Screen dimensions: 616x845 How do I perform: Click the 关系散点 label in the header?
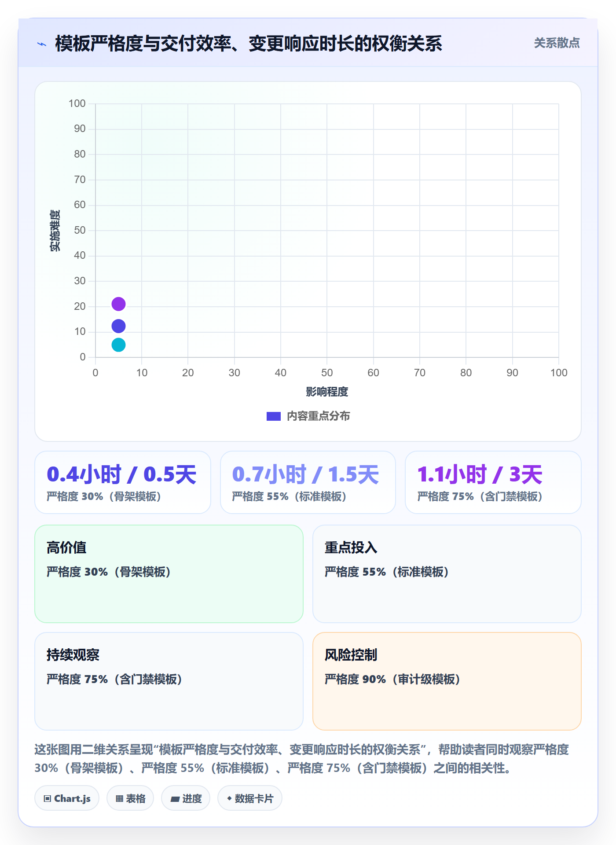pos(557,43)
